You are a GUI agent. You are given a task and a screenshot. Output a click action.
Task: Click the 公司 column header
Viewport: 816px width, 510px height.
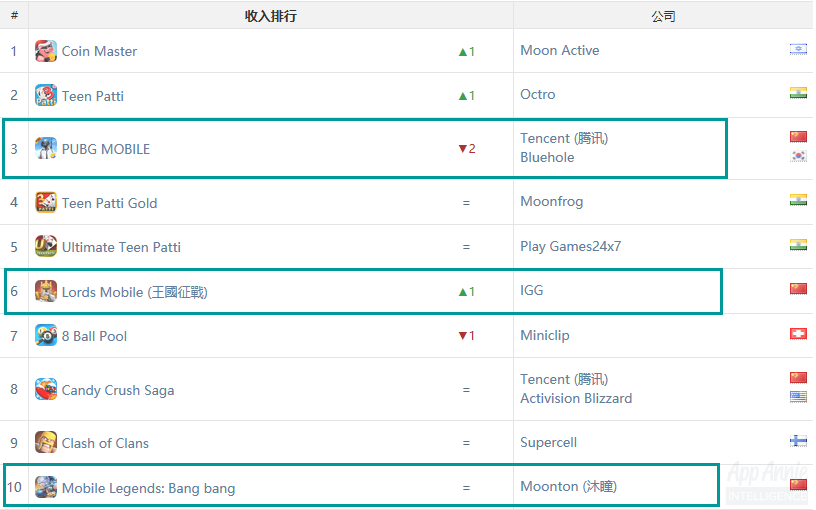(663, 17)
